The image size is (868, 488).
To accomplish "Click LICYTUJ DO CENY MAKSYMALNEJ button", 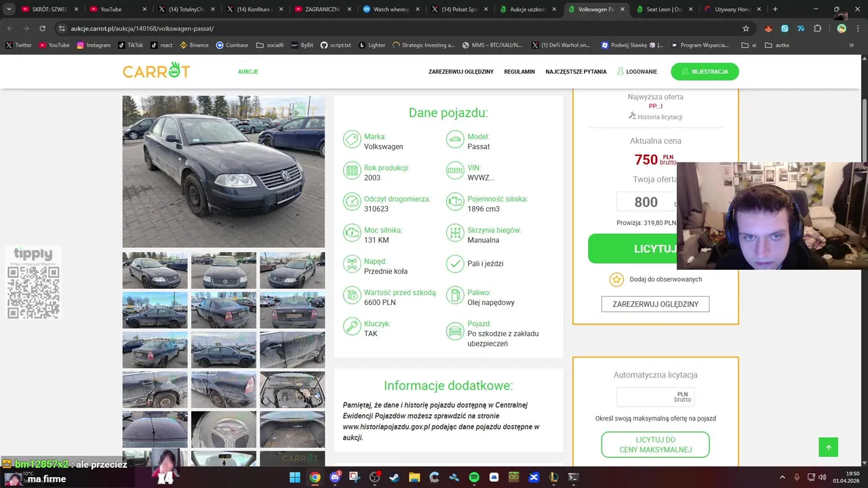I will 655,445.
